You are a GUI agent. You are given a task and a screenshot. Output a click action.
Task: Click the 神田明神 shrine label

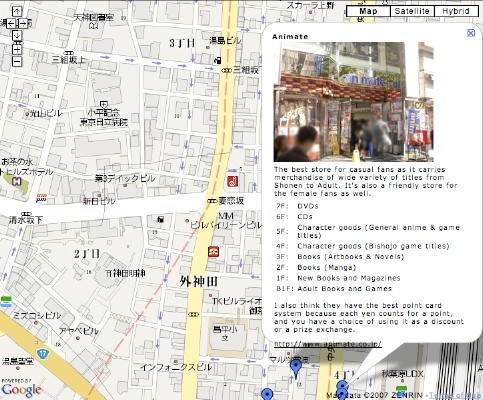coord(126,273)
